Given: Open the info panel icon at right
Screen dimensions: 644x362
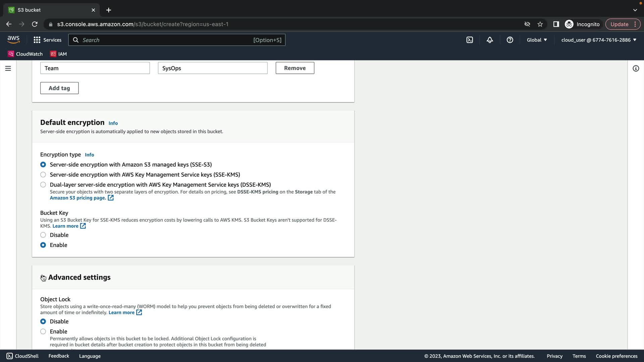Looking at the screenshot, I should pos(636,68).
